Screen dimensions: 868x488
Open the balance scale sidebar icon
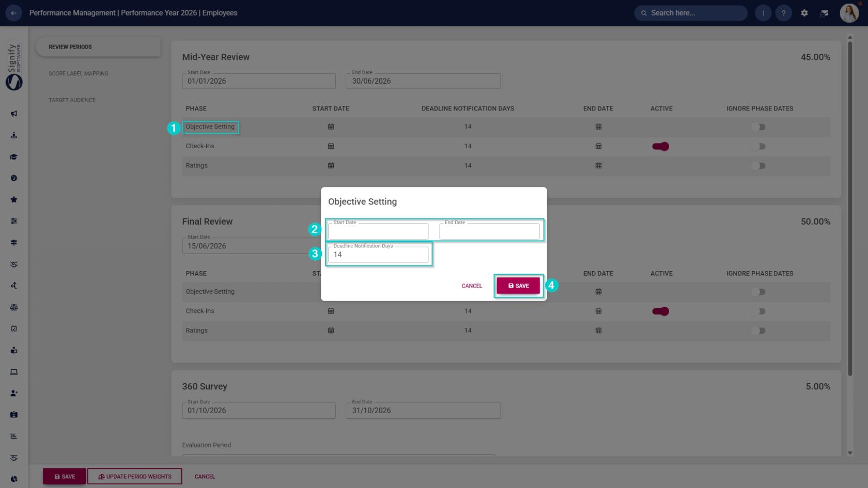point(14,307)
